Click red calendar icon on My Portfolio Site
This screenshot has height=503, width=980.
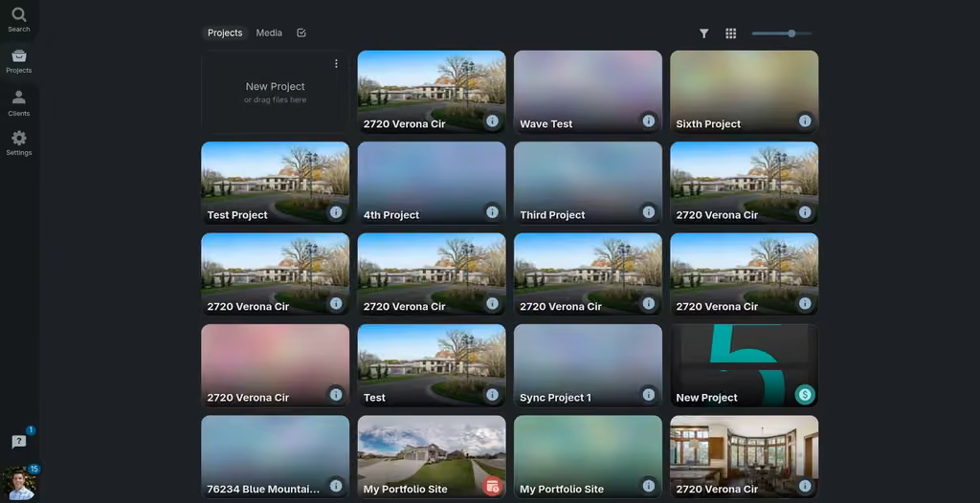[493, 486]
